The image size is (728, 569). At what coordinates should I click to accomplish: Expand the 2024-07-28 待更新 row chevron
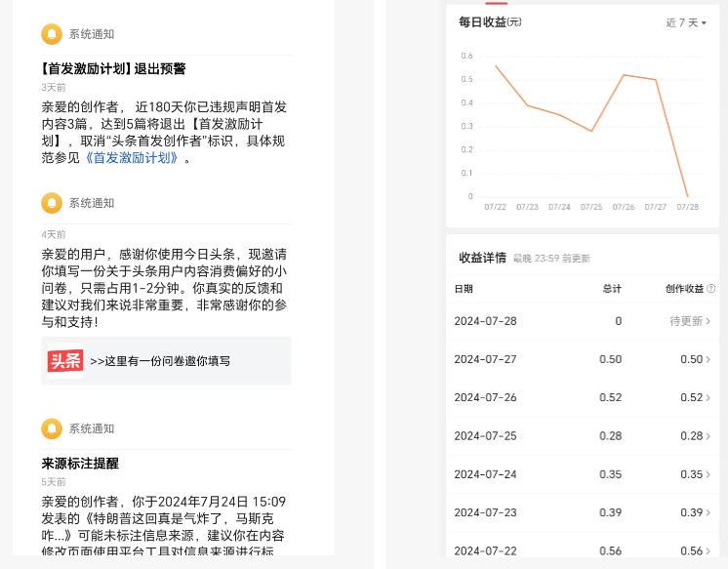coord(708,321)
